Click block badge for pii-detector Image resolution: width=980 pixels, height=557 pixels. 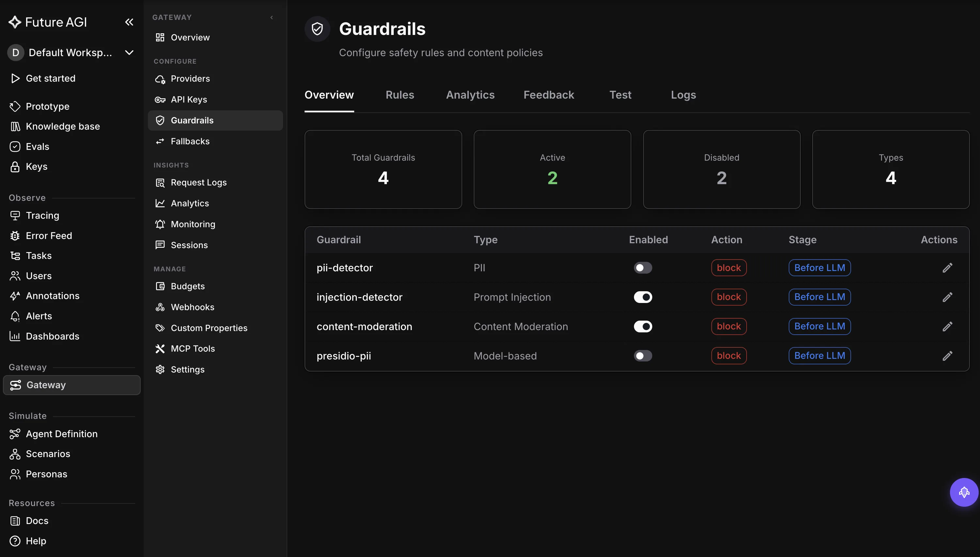click(728, 268)
